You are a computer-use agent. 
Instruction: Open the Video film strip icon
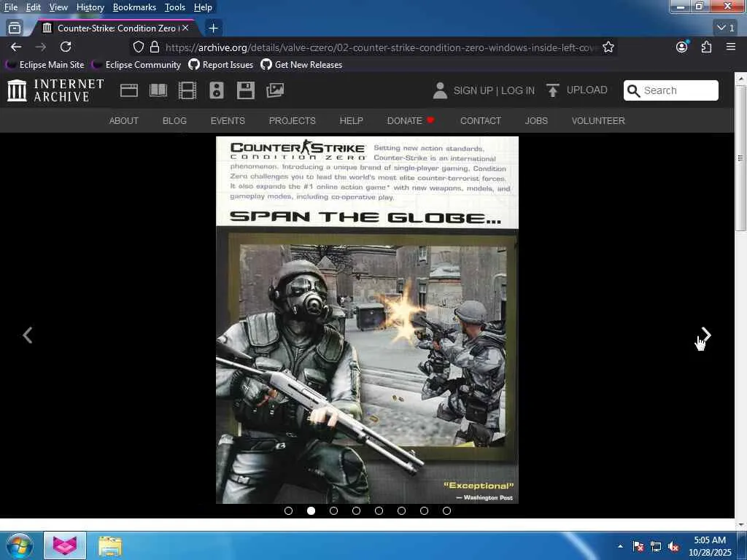coord(187,90)
